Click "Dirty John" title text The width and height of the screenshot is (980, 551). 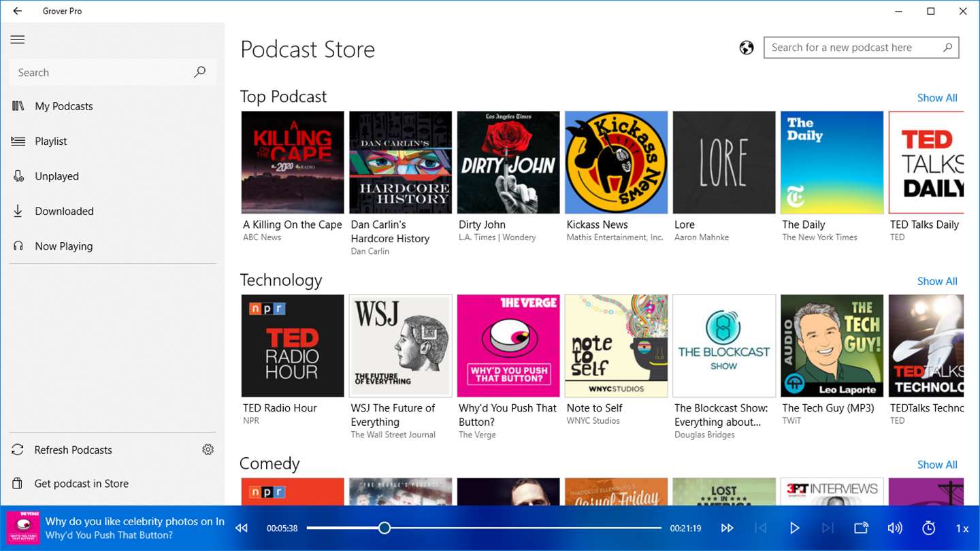pyautogui.click(x=482, y=224)
